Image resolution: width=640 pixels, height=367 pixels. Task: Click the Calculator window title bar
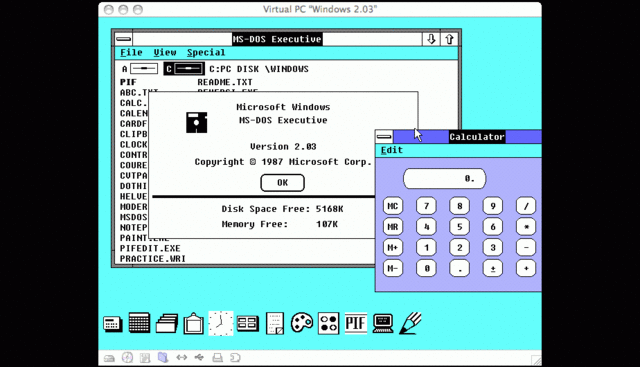click(467, 137)
